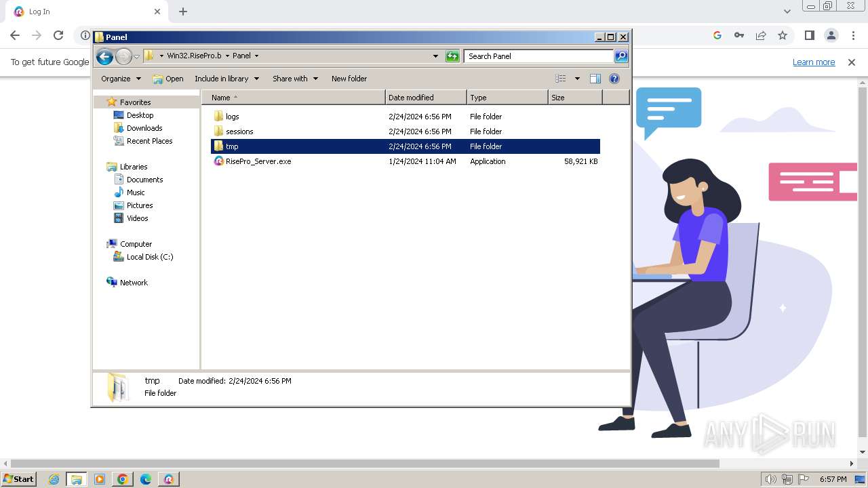Click the share page icon in Chrome

point(761,35)
